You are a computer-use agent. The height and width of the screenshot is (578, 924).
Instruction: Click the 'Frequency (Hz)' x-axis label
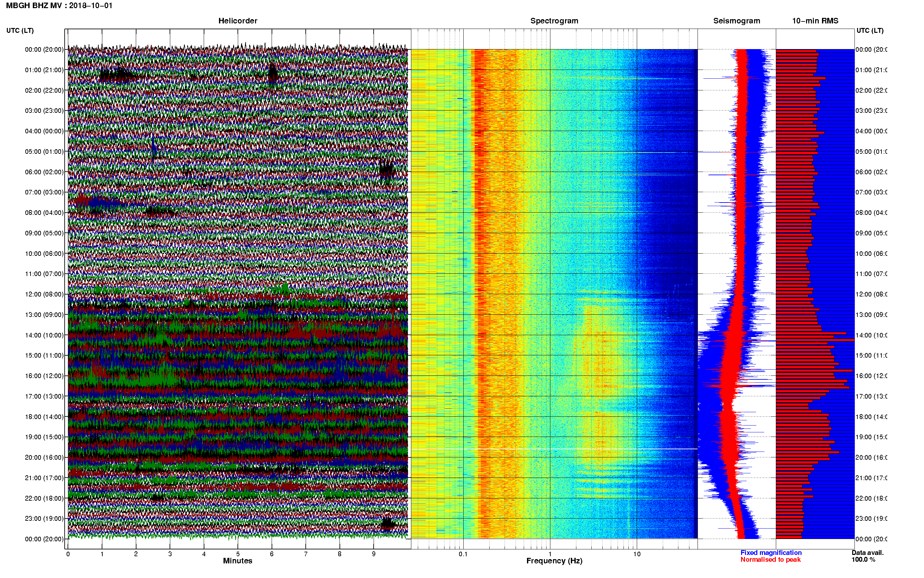(554, 561)
